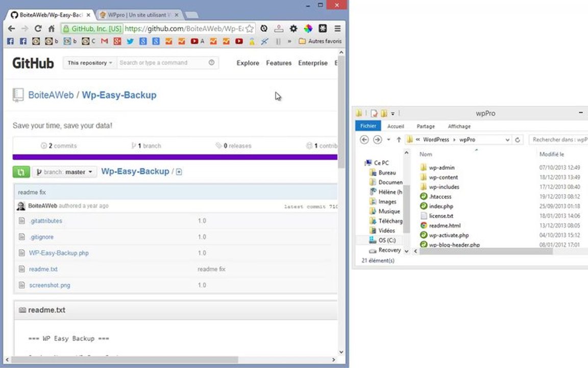Close the BoiteAWeb/Wp-Easy-Backup Chrome tab
This screenshot has height=368, width=588.
pos(88,15)
